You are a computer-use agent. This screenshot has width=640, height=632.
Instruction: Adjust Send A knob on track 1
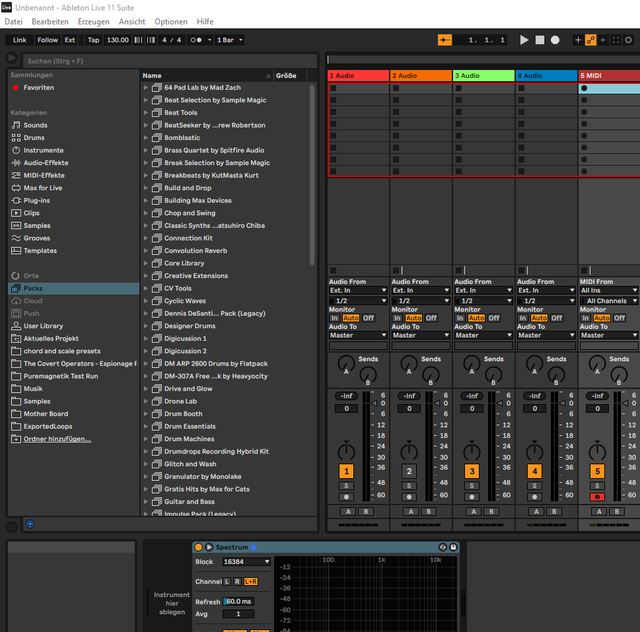[x=346, y=363]
